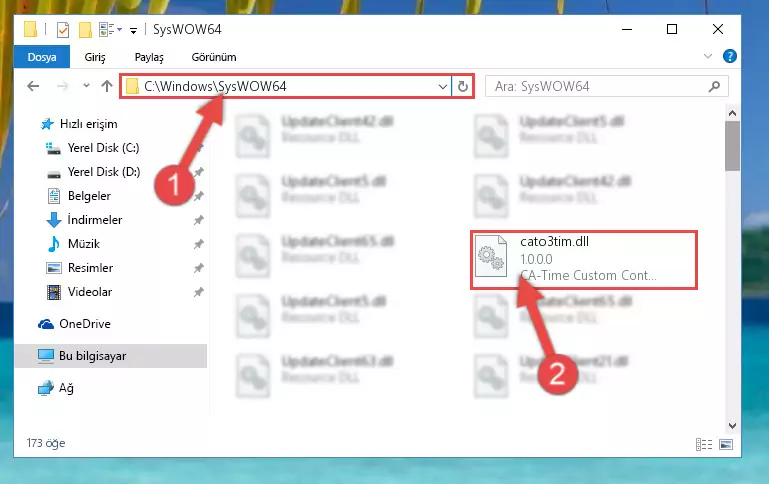The height and width of the screenshot is (484, 769).
Task: Expand the ribbon with the chevron
Action: click(708, 56)
